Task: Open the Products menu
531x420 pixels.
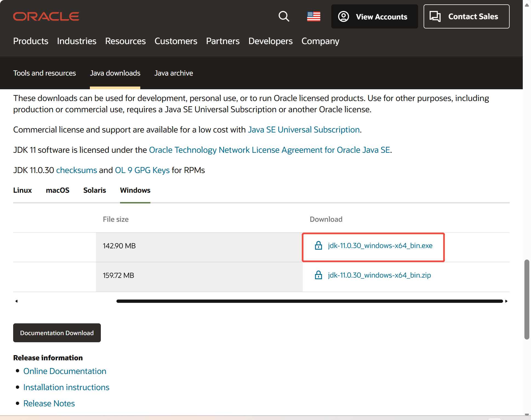Action: pyautogui.click(x=31, y=41)
